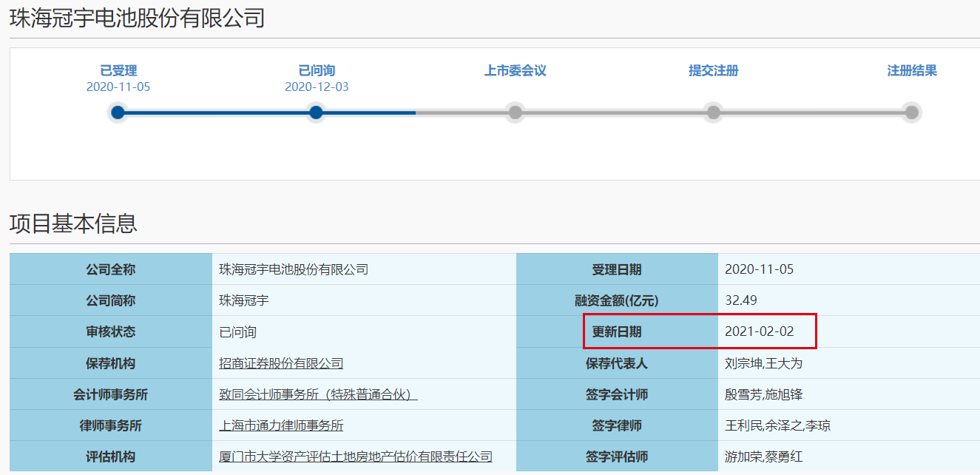Select the 注册结果 stage label
This screenshot has height=475, width=980.
point(912,71)
